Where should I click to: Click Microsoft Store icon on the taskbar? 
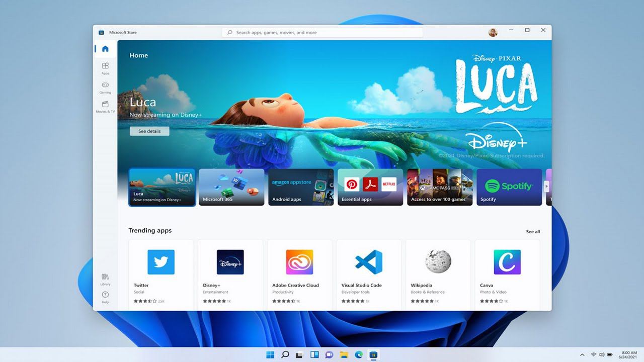(x=373, y=354)
